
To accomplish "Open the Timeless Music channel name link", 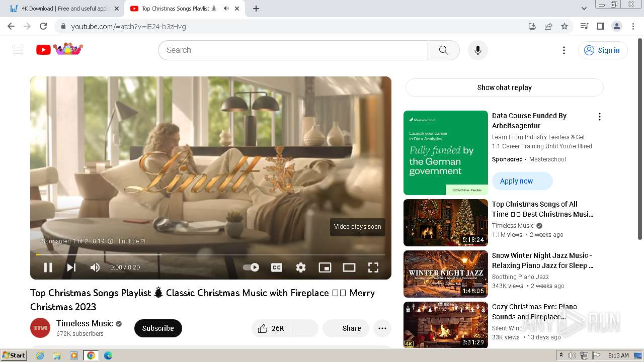I will [85, 323].
